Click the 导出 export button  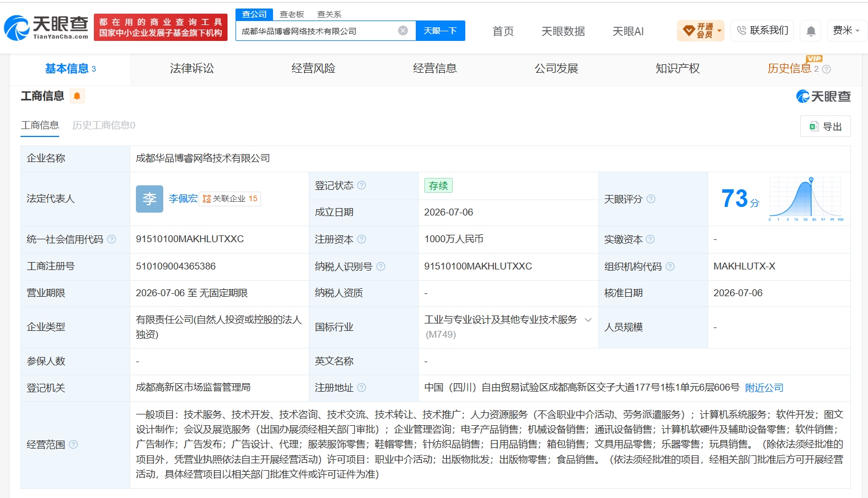pyautogui.click(x=825, y=126)
